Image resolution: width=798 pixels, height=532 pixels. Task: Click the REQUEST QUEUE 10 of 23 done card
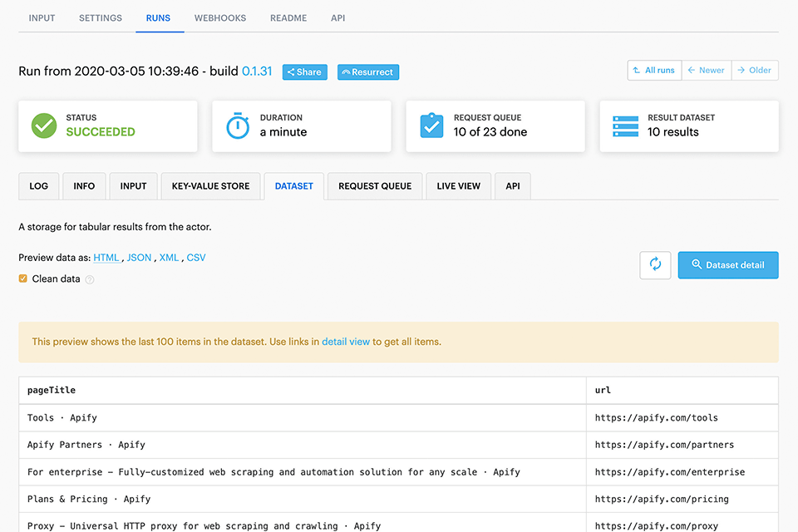click(495, 126)
